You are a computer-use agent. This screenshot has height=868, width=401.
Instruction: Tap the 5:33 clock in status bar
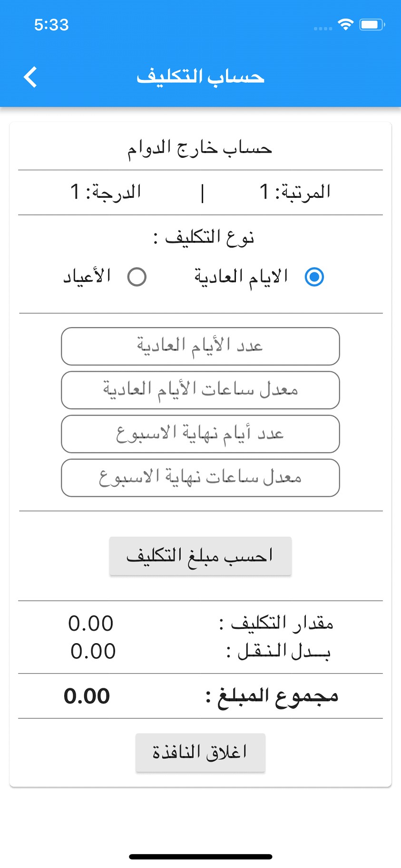[51, 25]
